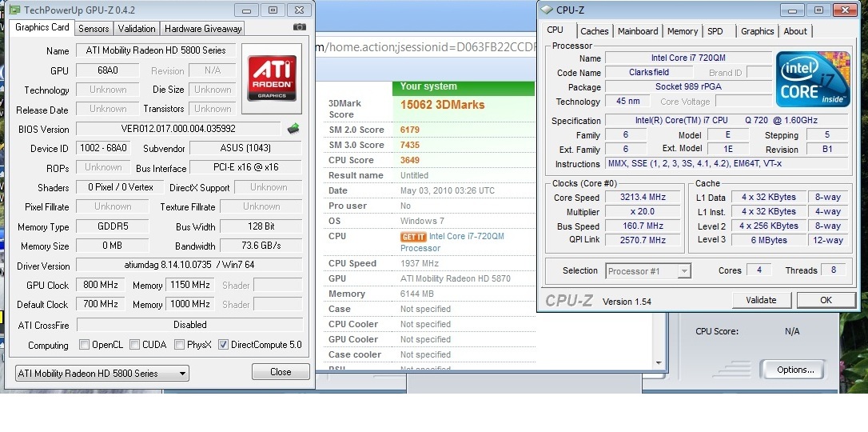Select the Graphics Card tab
This screenshot has width=868, height=432.
[x=42, y=27]
